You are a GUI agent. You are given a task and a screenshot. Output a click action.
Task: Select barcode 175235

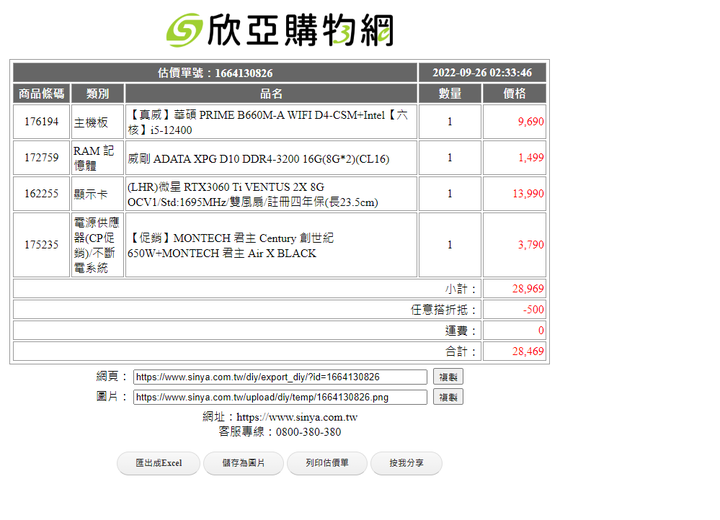[x=41, y=244]
